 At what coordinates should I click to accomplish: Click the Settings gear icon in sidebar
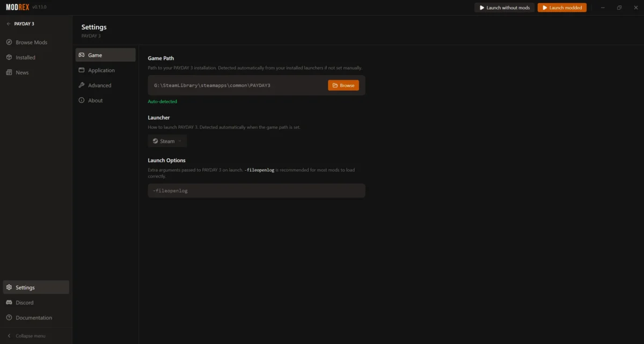click(9, 288)
